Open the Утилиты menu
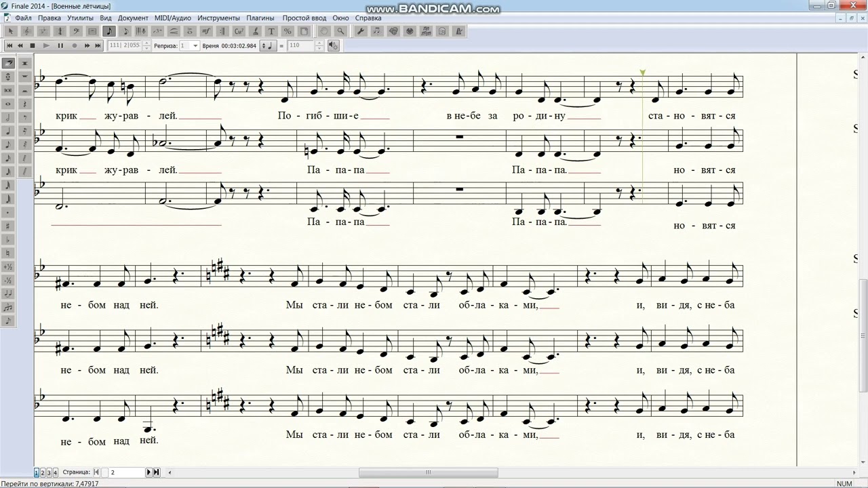The width and height of the screenshot is (868, 488). [x=81, y=18]
